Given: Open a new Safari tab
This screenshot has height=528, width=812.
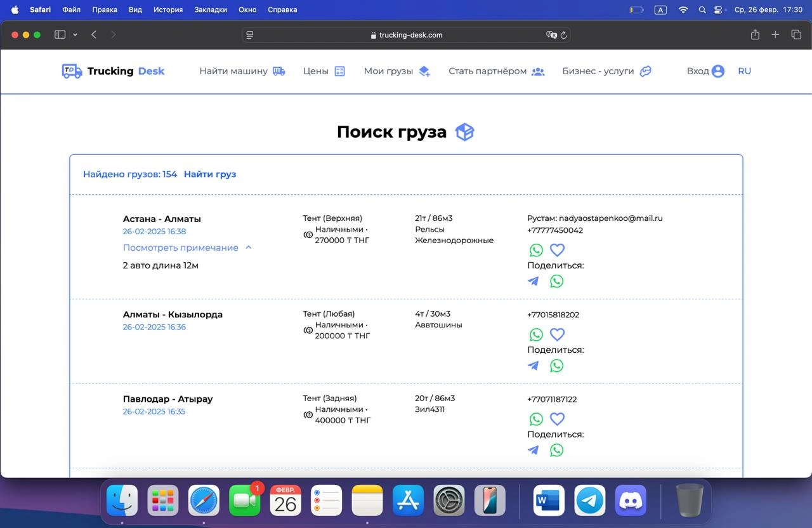Looking at the screenshot, I should 775,35.
